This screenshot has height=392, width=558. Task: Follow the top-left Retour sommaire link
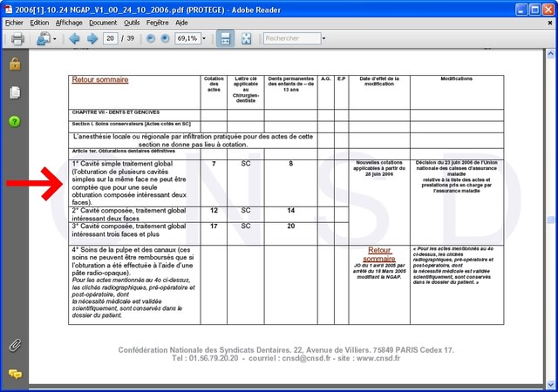tap(100, 79)
